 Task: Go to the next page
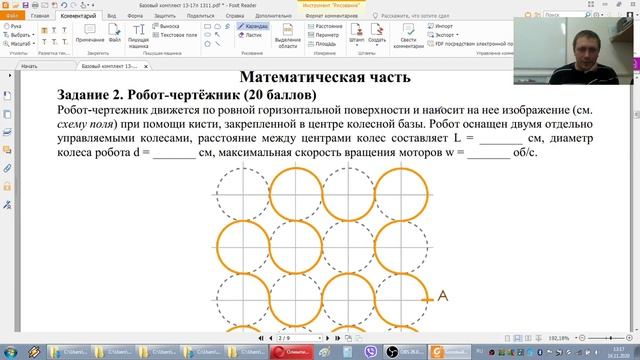click(327, 338)
